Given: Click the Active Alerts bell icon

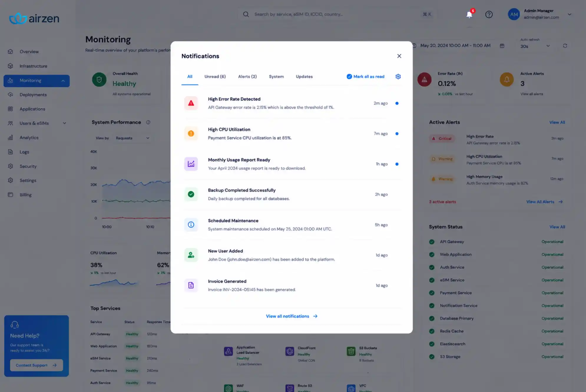Looking at the screenshot, I should click(x=507, y=80).
